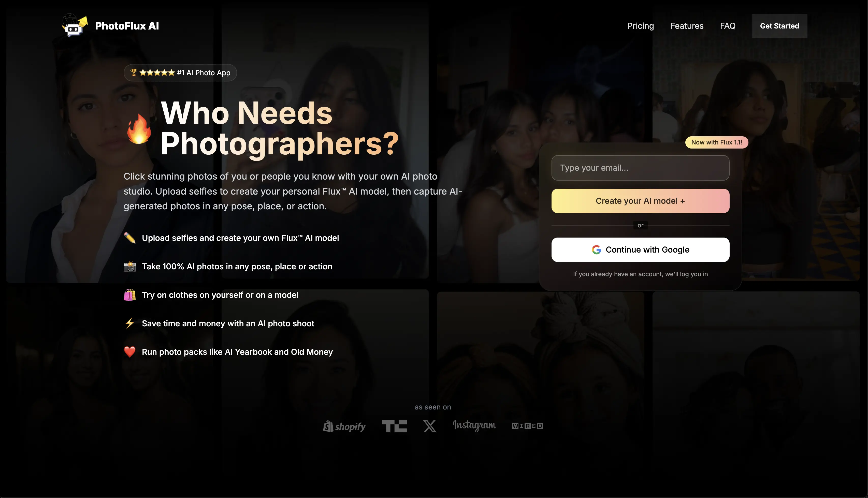Open the Pricing nav item
Image resolution: width=868 pixels, height=498 pixels.
(x=640, y=26)
